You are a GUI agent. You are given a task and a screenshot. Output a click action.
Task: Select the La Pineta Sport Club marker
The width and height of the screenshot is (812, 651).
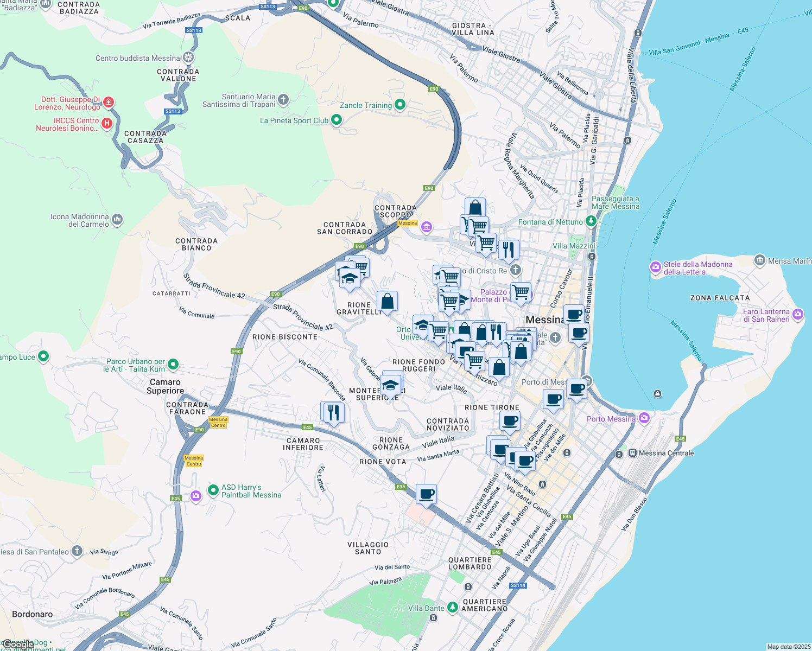click(x=337, y=120)
